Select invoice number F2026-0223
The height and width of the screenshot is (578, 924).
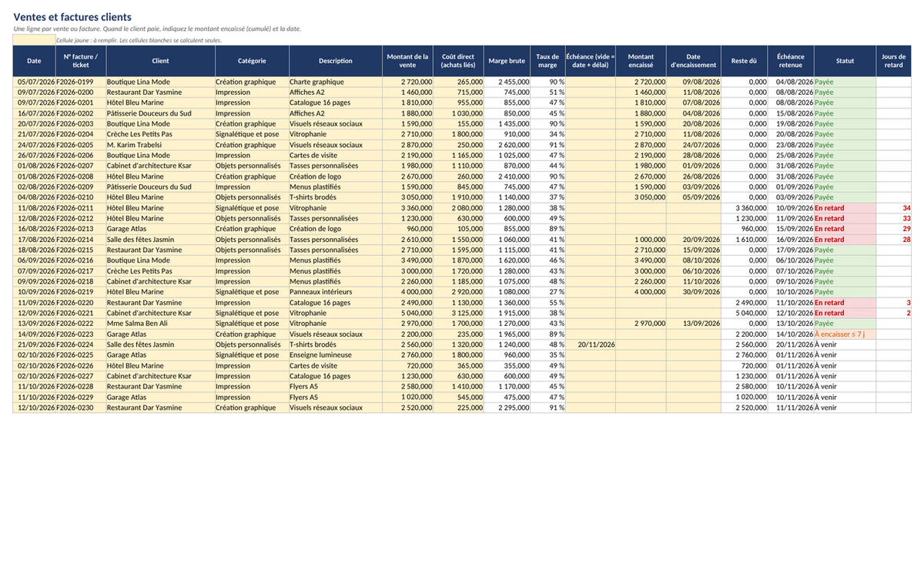(x=80, y=334)
